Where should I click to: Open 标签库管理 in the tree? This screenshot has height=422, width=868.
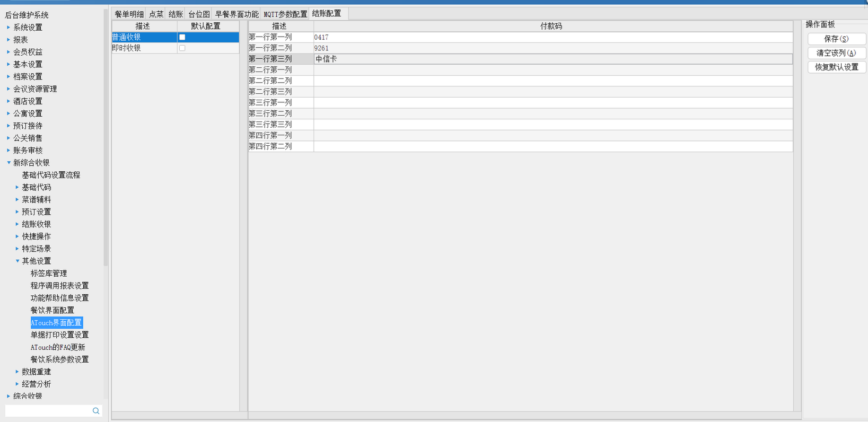coord(49,273)
